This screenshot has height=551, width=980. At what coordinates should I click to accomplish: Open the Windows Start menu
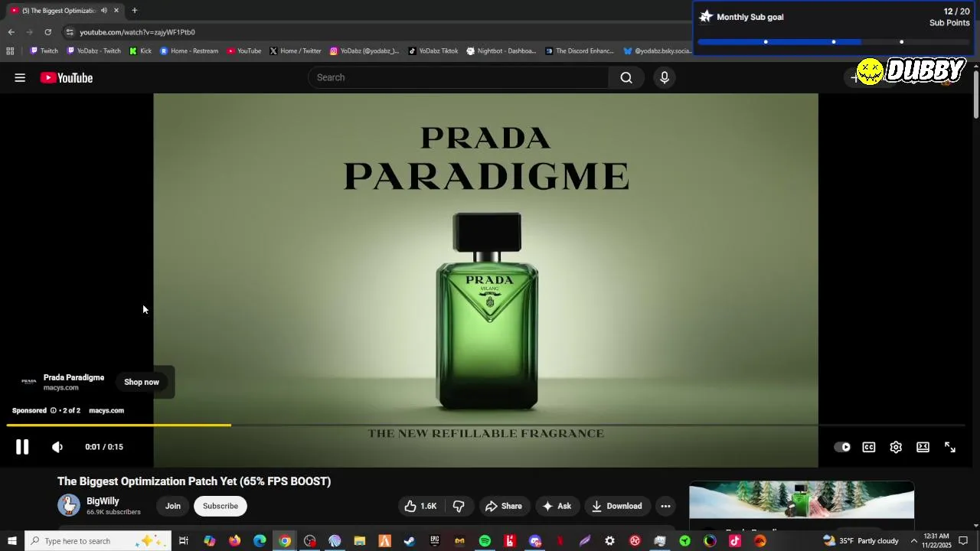click(12, 541)
